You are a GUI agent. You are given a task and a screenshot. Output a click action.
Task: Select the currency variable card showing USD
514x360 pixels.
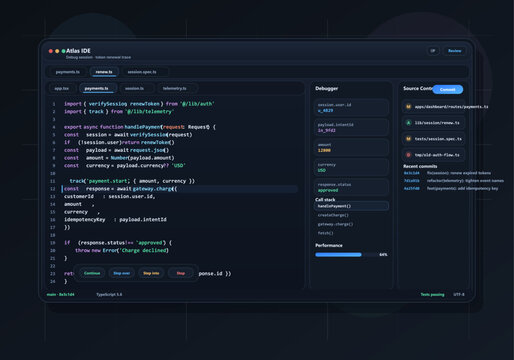[x=351, y=167]
